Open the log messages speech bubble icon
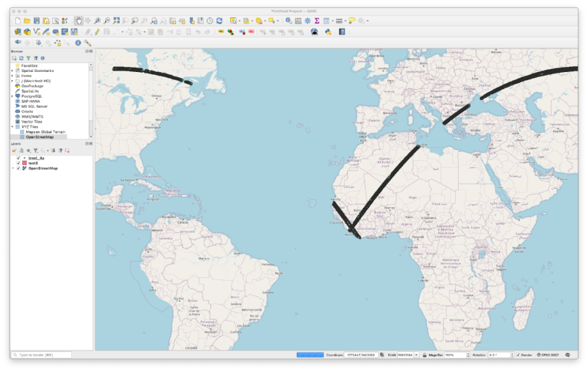Viewport: 588px width, 371px height. click(x=567, y=355)
